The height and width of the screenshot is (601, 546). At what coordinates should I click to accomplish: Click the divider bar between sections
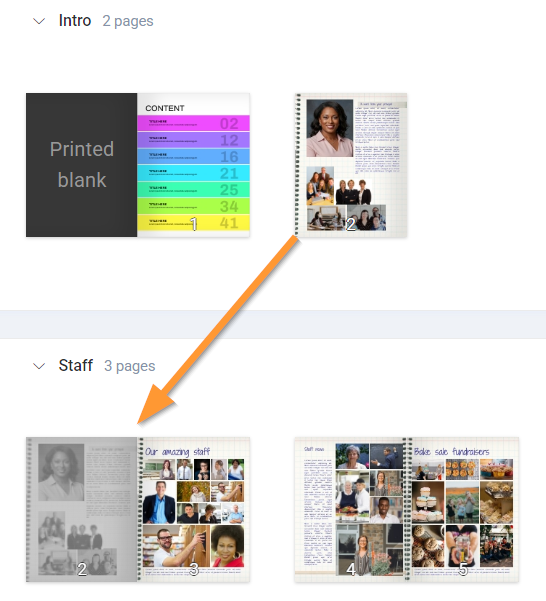click(273, 324)
